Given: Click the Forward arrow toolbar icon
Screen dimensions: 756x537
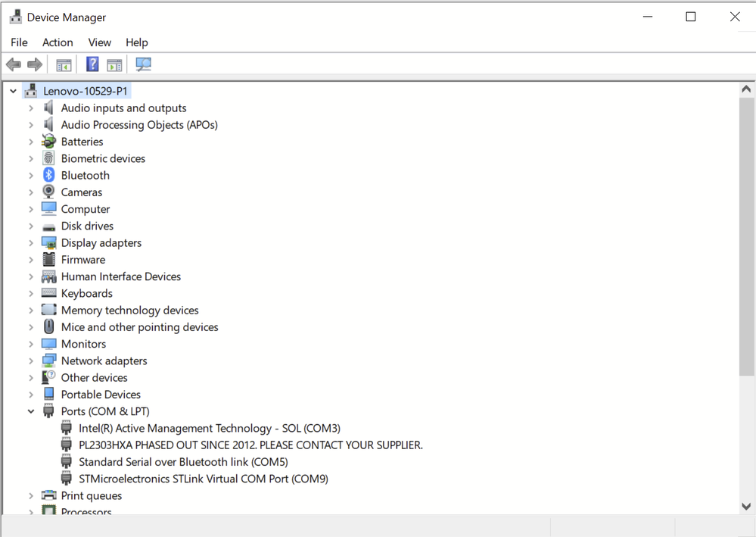Looking at the screenshot, I should pyautogui.click(x=35, y=64).
